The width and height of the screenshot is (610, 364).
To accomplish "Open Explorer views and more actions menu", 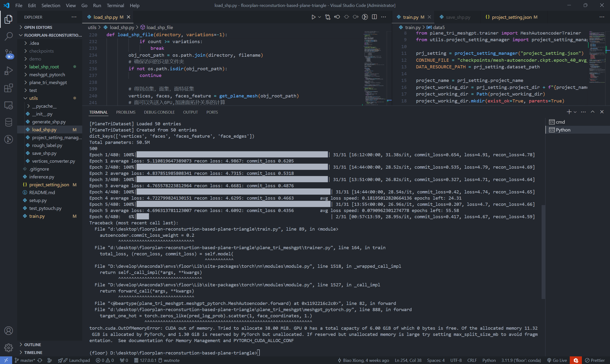I will (74, 17).
